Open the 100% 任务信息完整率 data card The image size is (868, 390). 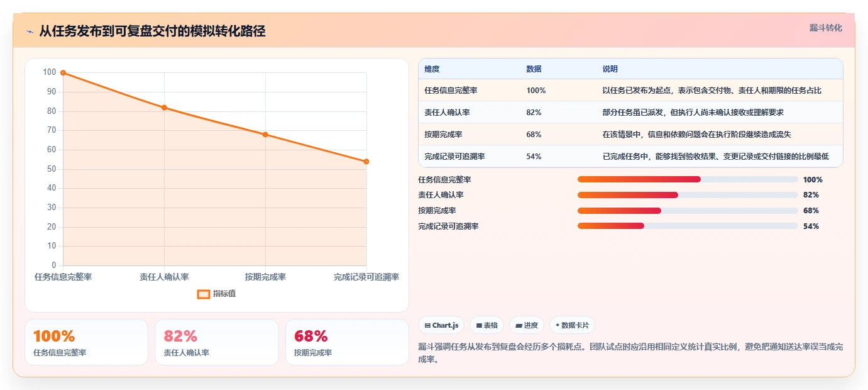click(x=86, y=342)
